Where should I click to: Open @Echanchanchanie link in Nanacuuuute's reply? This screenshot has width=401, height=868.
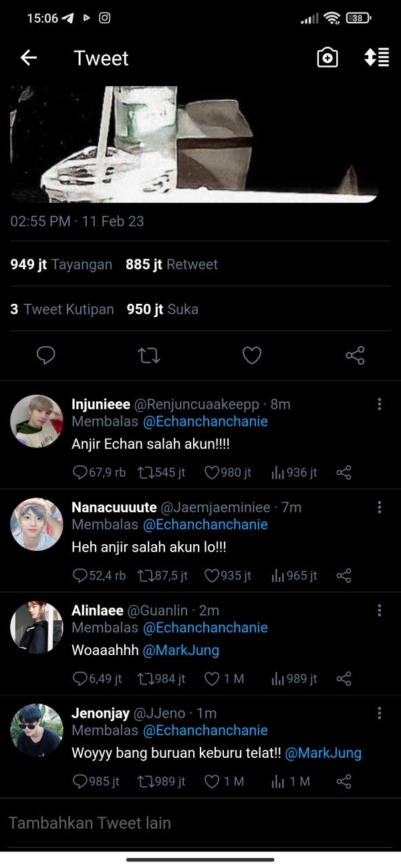pyautogui.click(x=205, y=525)
